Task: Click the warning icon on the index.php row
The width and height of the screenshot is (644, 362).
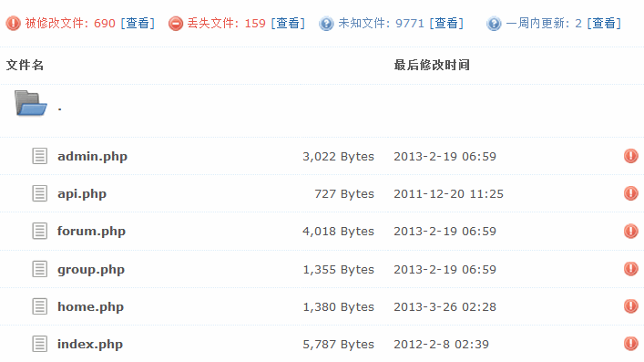Action: click(631, 344)
